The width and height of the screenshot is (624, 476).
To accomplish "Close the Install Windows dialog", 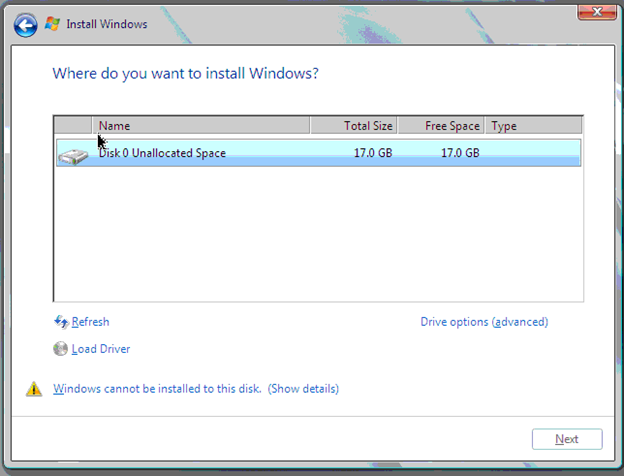I will 597,12.
